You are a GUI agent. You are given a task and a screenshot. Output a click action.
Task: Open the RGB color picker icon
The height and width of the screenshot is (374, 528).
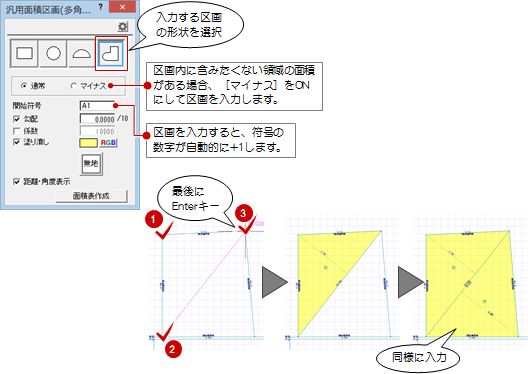tap(108, 143)
